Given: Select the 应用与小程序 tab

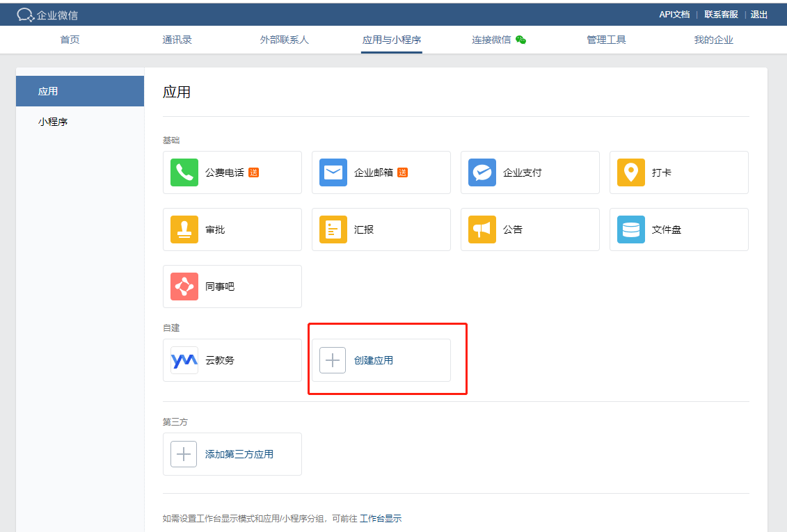Looking at the screenshot, I should (392, 40).
